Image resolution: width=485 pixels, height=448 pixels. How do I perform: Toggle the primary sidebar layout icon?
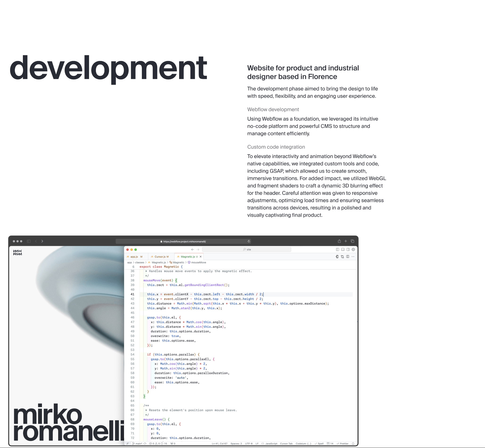tap(337, 249)
